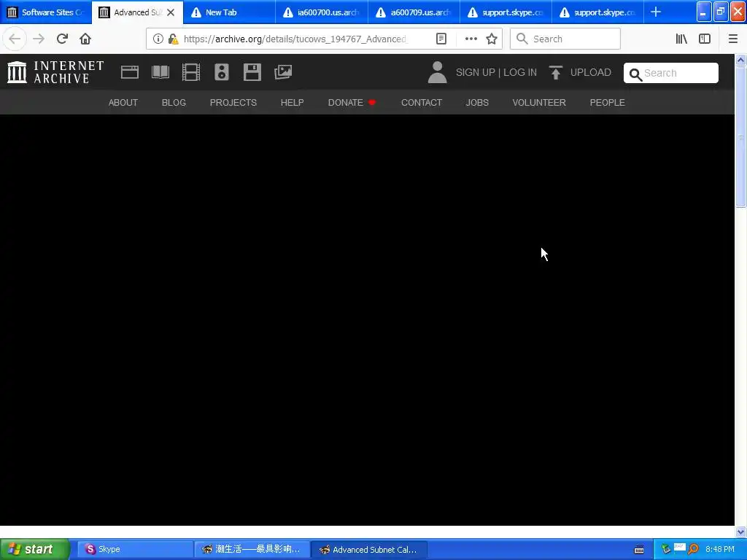747x560 pixels.
Task: Click the user avatar icon
Action: point(437,72)
